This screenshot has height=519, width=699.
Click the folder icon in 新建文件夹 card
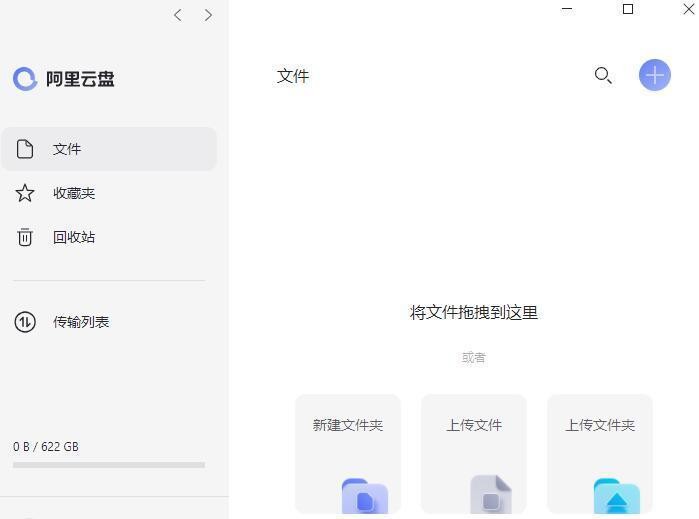(365, 495)
